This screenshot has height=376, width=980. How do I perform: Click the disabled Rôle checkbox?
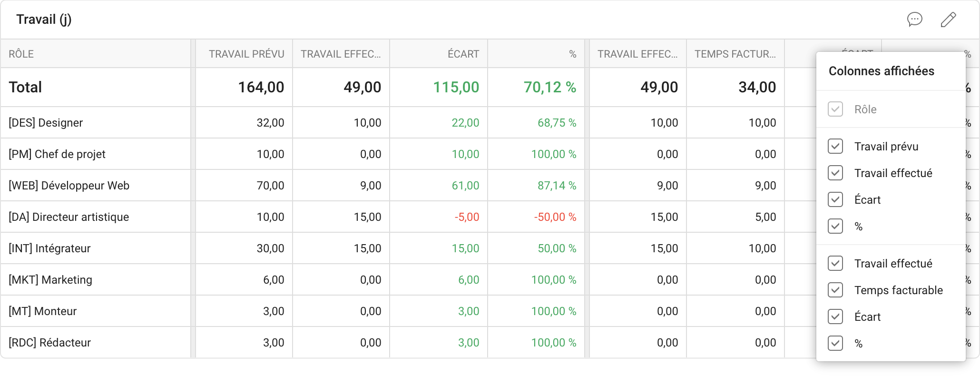pyautogui.click(x=835, y=109)
